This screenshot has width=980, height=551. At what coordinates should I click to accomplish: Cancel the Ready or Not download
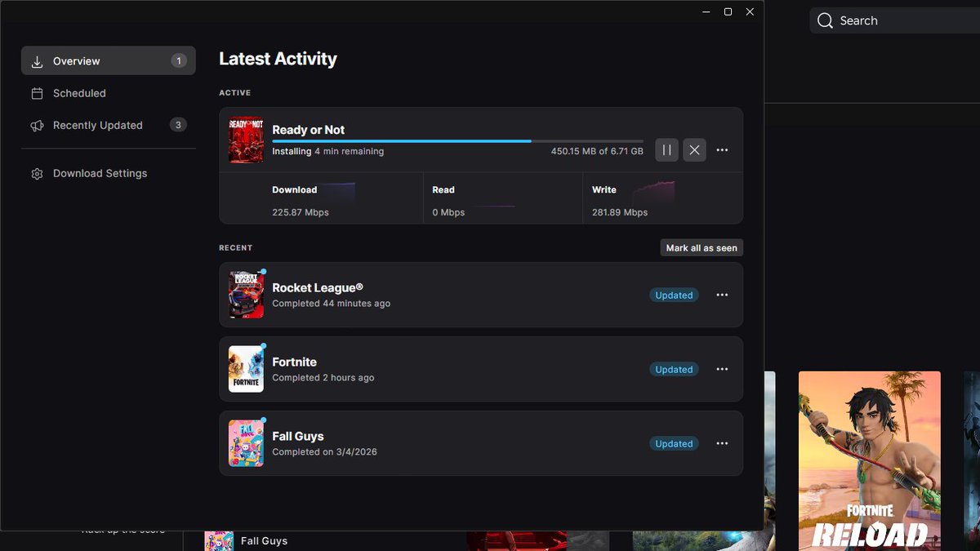[694, 150]
